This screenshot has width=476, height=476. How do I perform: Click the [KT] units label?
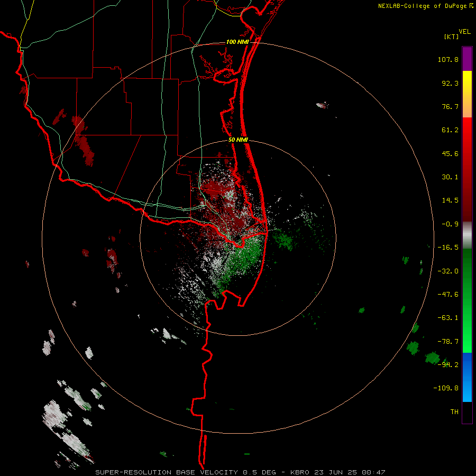pyautogui.click(x=451, y=36)
